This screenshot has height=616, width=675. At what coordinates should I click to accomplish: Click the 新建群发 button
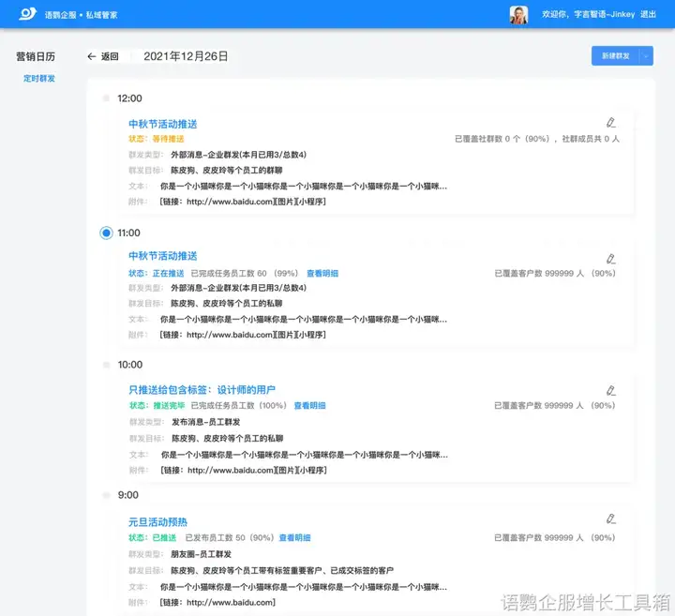[x=614, y=56]
